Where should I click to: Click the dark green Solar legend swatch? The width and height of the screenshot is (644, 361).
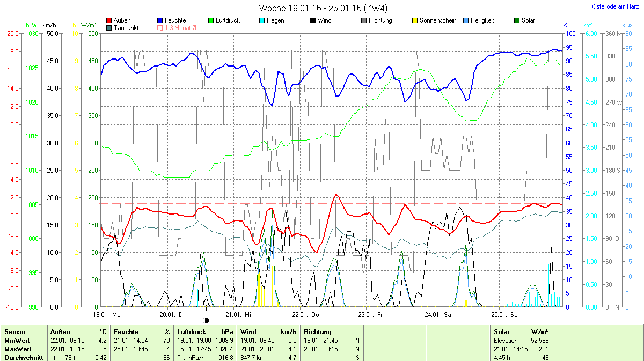pos(516,20)
